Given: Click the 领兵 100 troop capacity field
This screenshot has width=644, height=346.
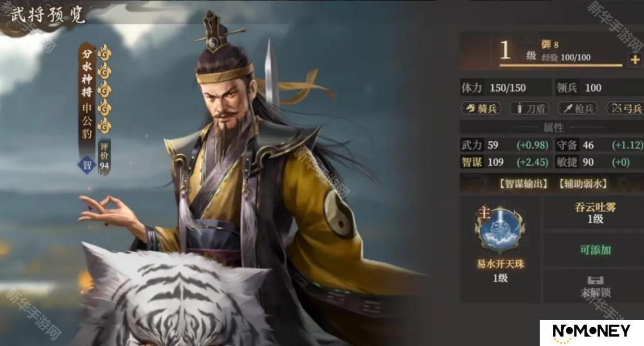Looking at the screenshot, I should (x=599, y=88).
